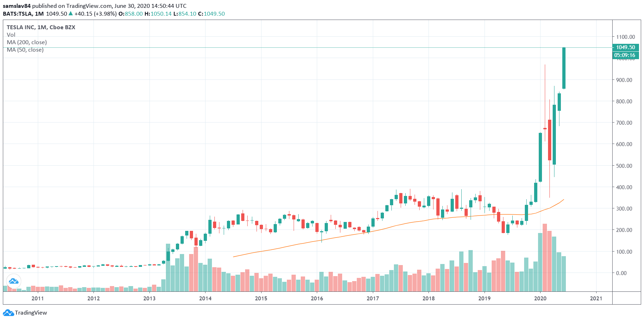Click the 2014 label on the time axis

click(x=205, y=298)
